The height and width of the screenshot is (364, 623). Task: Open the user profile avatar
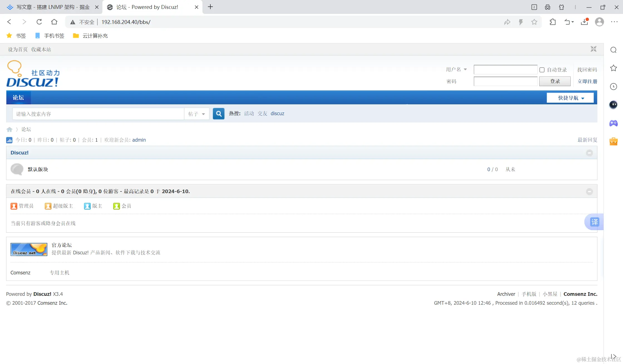(x=599, y=22)
